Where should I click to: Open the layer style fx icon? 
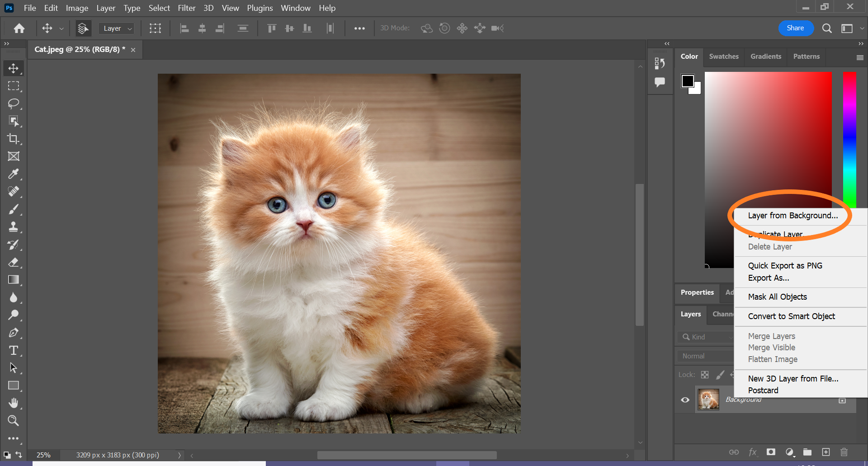point(753,452)
